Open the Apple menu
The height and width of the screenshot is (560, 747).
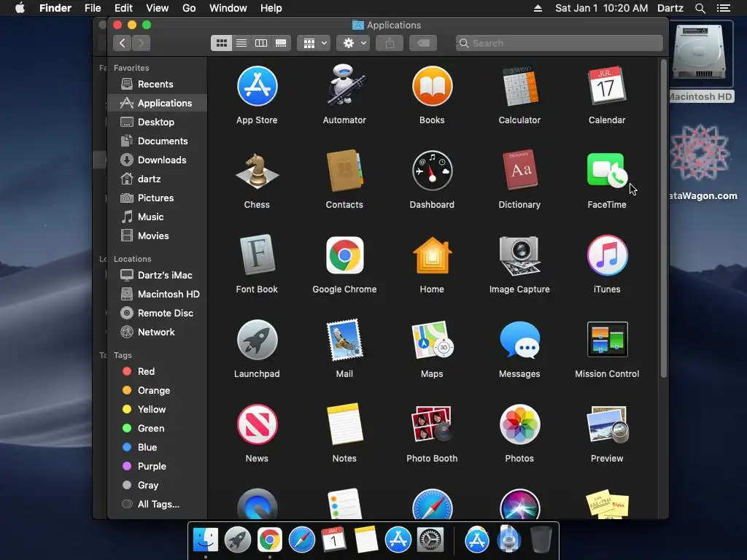pos(20,8)
